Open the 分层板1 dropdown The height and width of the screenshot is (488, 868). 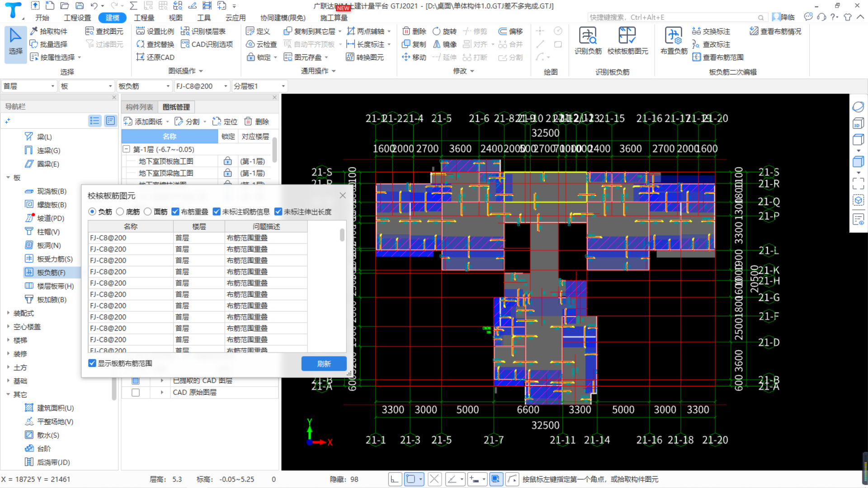pyautogui.click(x=259, y=86)
